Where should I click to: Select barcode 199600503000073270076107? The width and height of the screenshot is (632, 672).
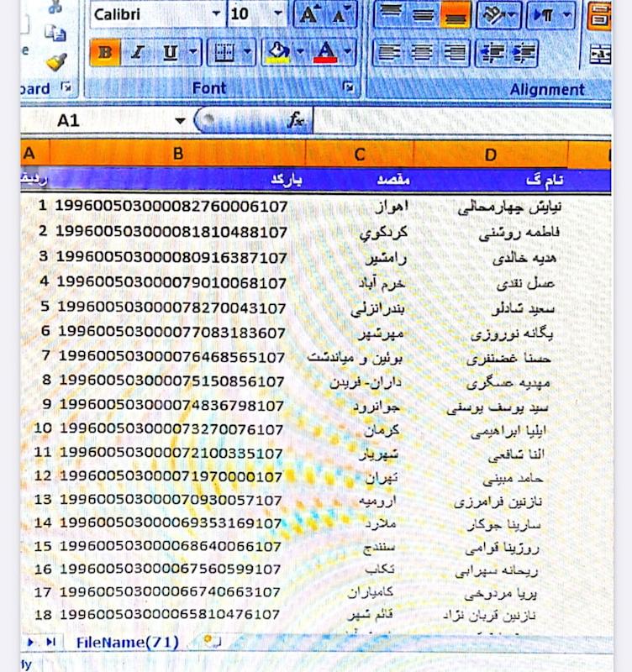(171, 429)
